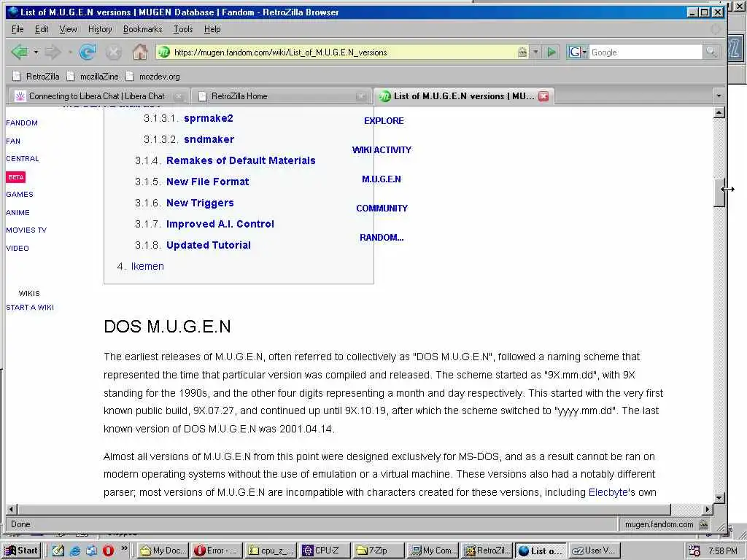Open the WIKI ACTIVITY navigation link
The image size is (747, 560).
pos(382,150)
